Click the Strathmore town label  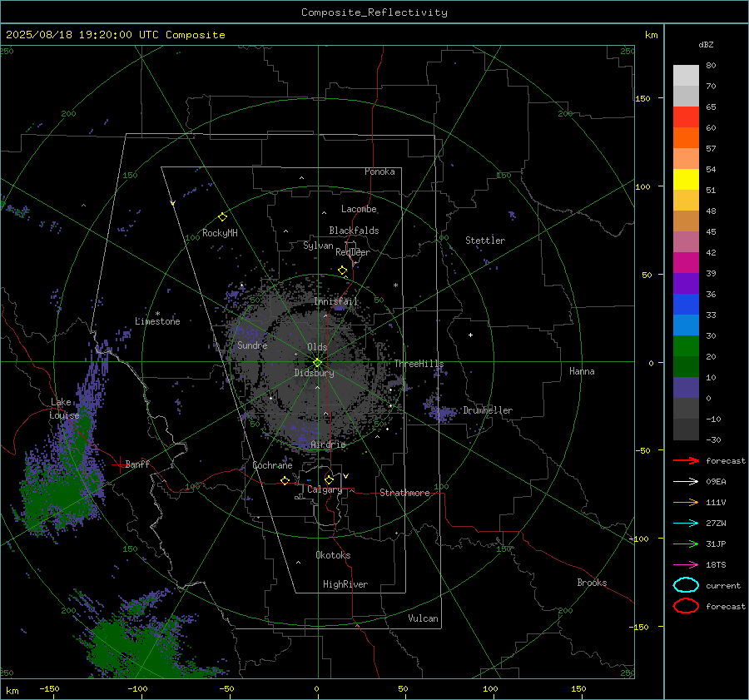[404, 493]
